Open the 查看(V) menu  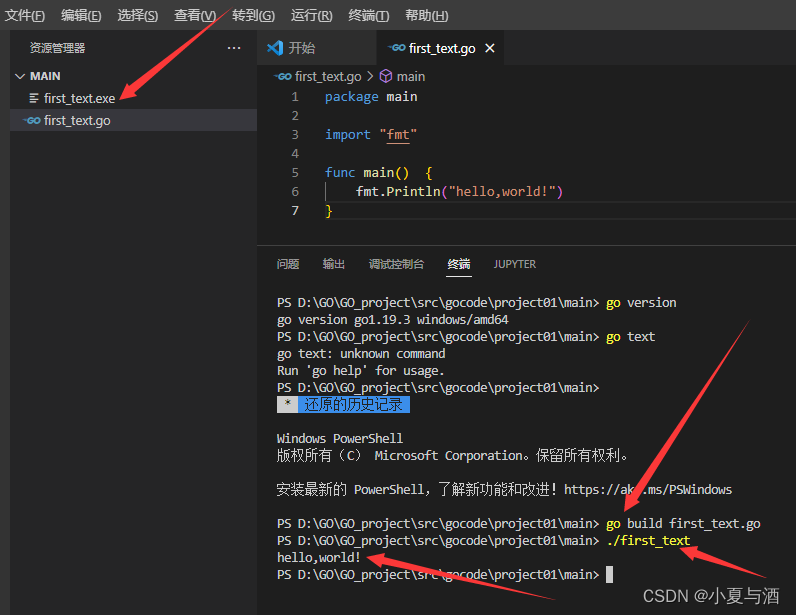194,15
